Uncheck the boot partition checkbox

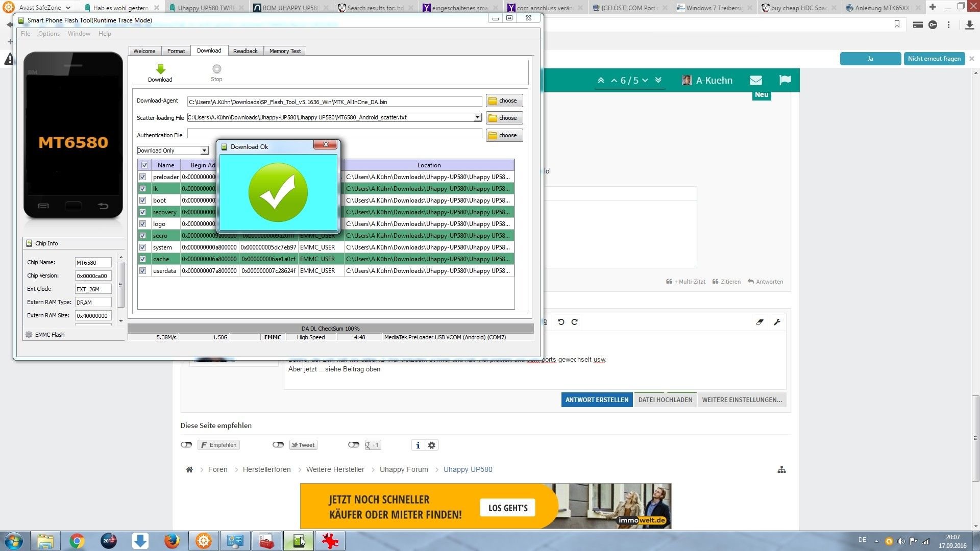[x=143, y=201]
